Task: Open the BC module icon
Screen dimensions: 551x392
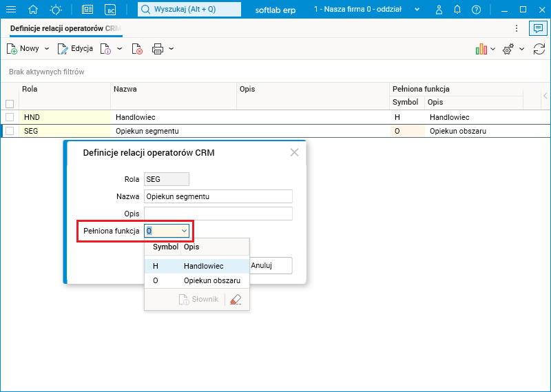Action: [x=110, y=10]
